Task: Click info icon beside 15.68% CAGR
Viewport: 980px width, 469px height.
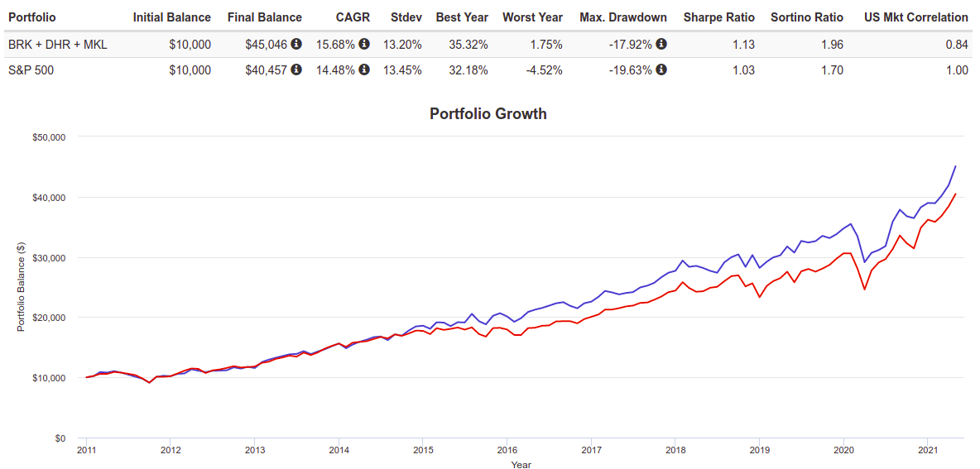Action: 364,44
